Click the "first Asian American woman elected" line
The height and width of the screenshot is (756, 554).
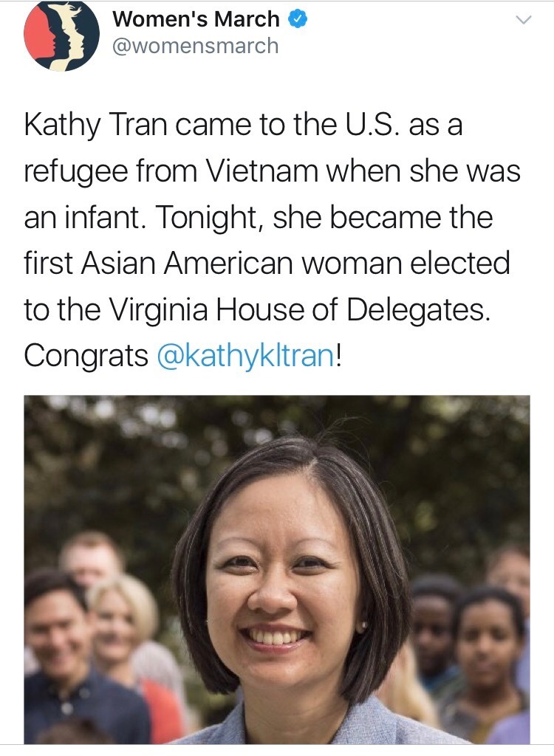(x=267, y=264)
